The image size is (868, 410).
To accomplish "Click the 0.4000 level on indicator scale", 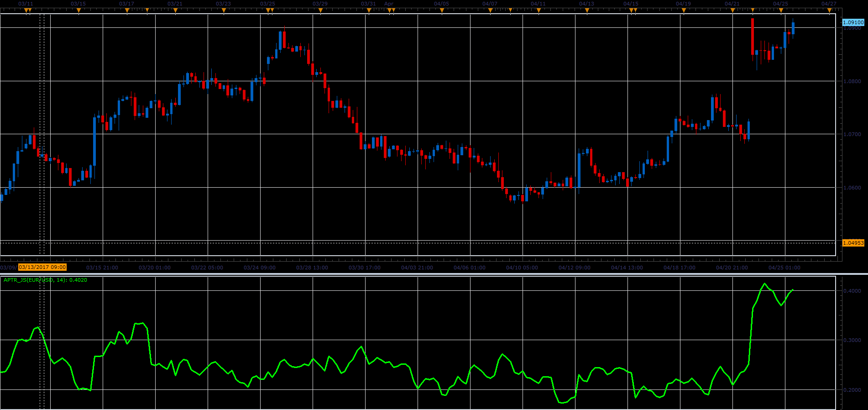I will (x=852, y=291).
